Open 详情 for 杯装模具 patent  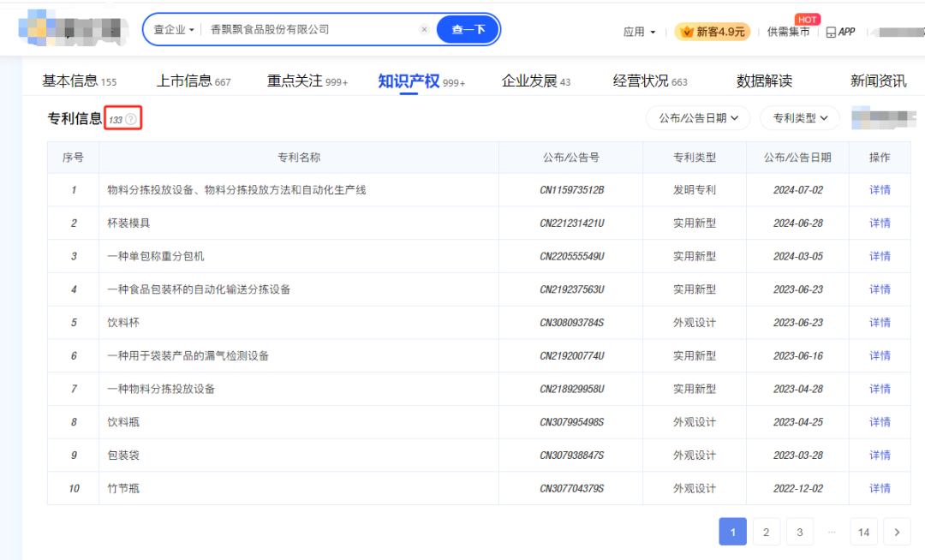[x=880, y=223]
